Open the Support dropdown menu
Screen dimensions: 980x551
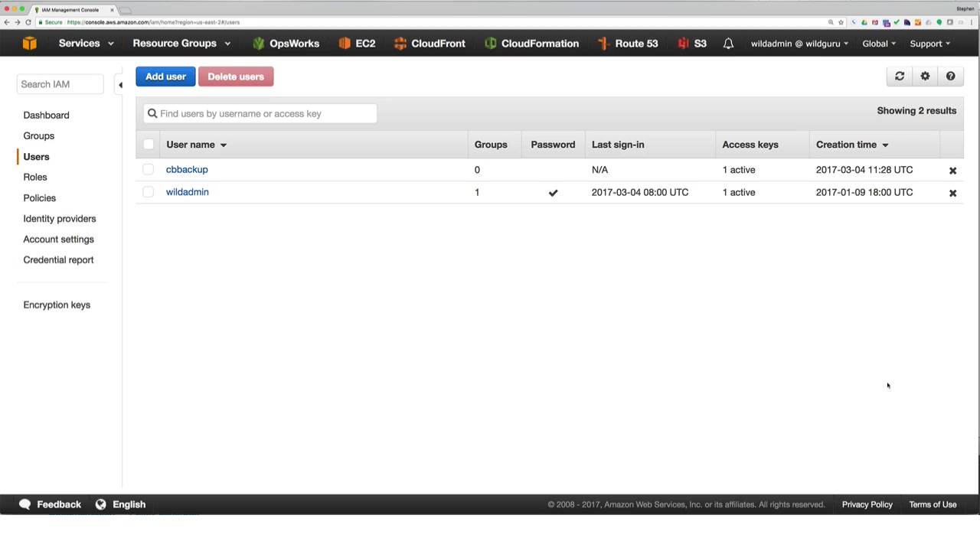click(x=929, y=44)
